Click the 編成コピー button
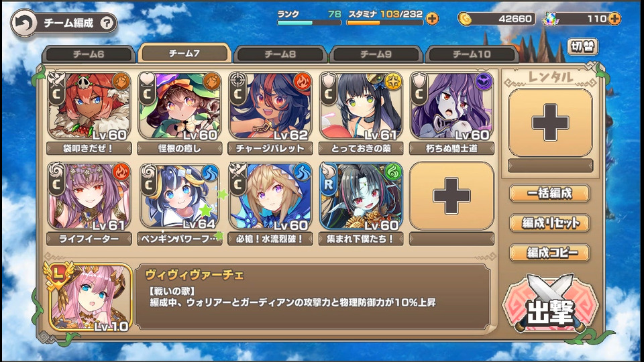Image resolution: width=644 pixels, height=362 pixels. [x=550, y=253]
